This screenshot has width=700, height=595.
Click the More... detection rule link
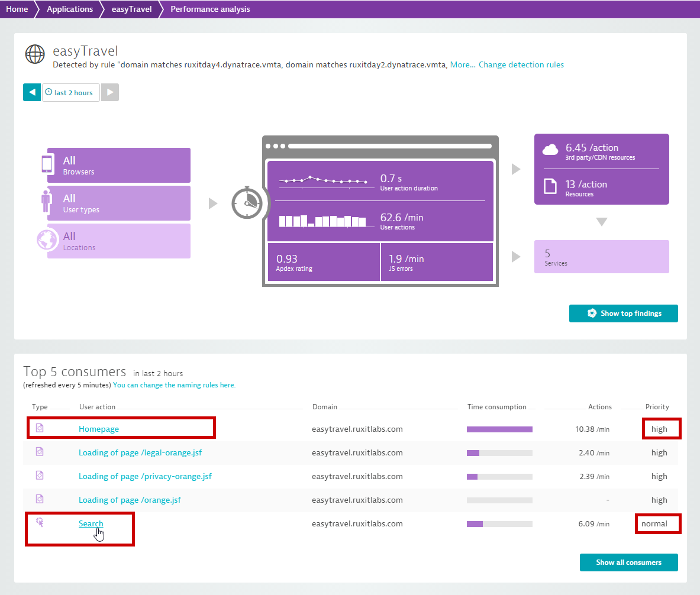pos(463,64)
